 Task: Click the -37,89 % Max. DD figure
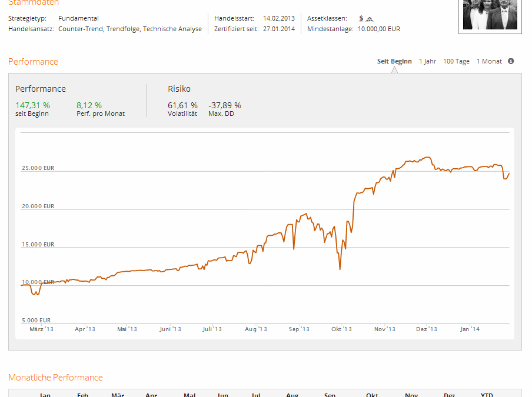[225, 105]
